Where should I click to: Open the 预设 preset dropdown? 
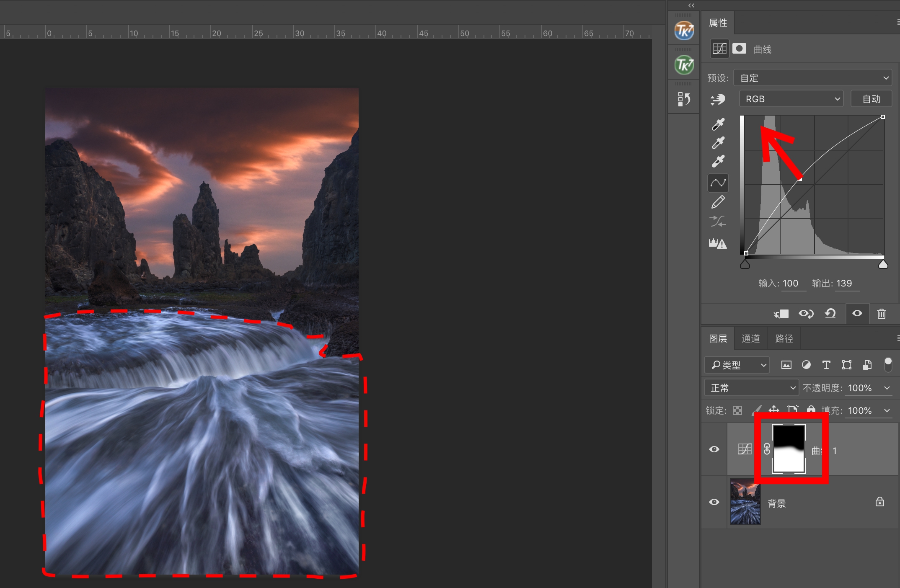(x=812, y=78)
